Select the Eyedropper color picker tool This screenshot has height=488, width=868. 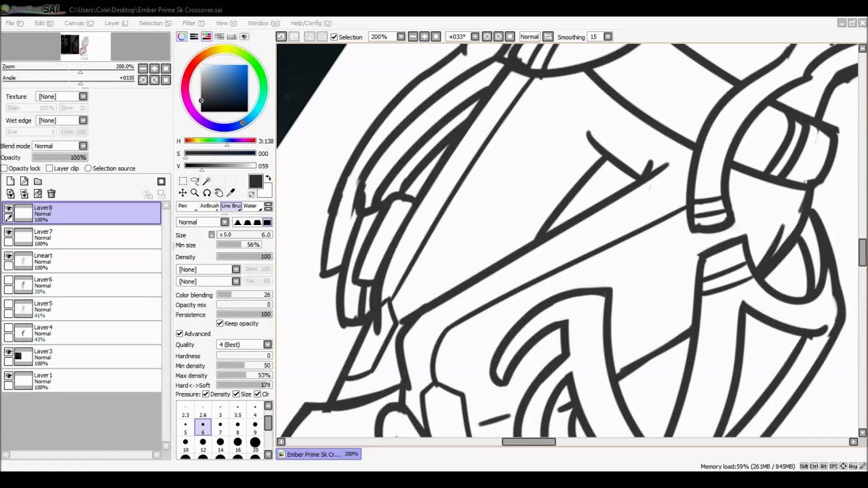231,193
